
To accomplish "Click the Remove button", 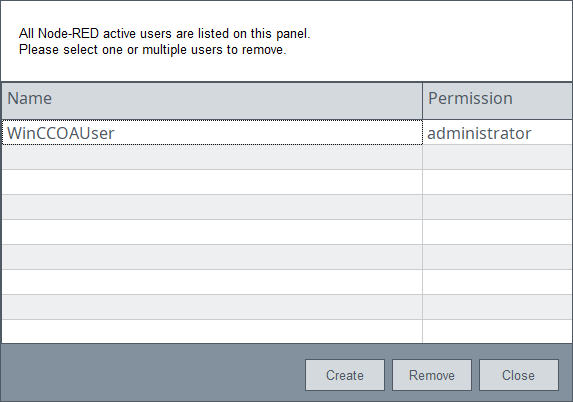I will point(432,375).
